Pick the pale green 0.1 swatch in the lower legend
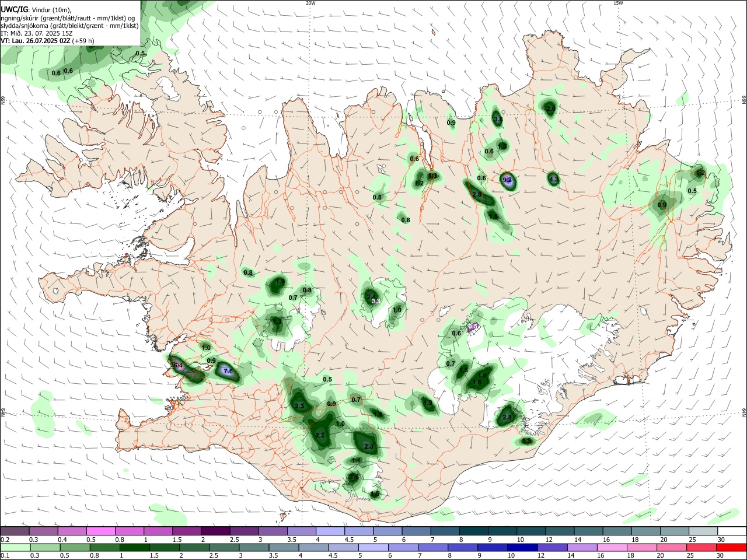747x560 pixels. point(16,548)
